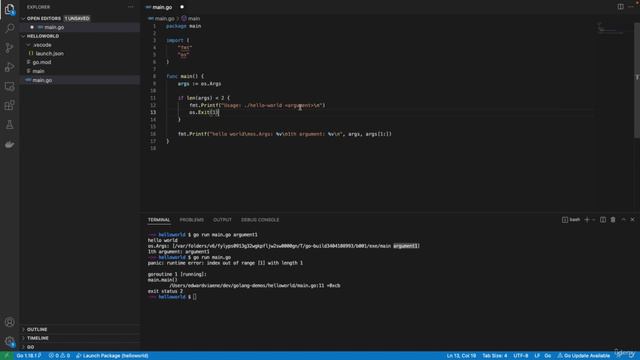Click the errors and warnings count
Viewport: 640px width, 360px height.
pos(59,356)
